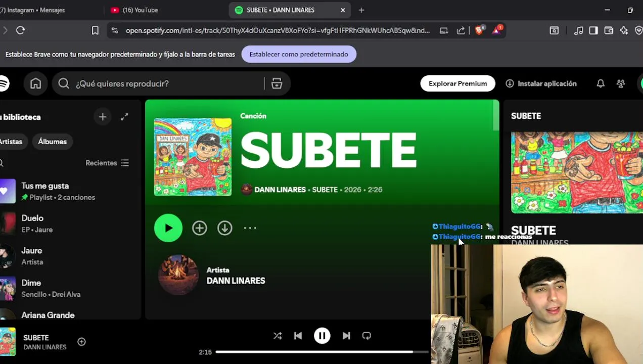The image size is (643, 364).
Task: Play SUBETE with the green play button
Action: pos(168,228)
